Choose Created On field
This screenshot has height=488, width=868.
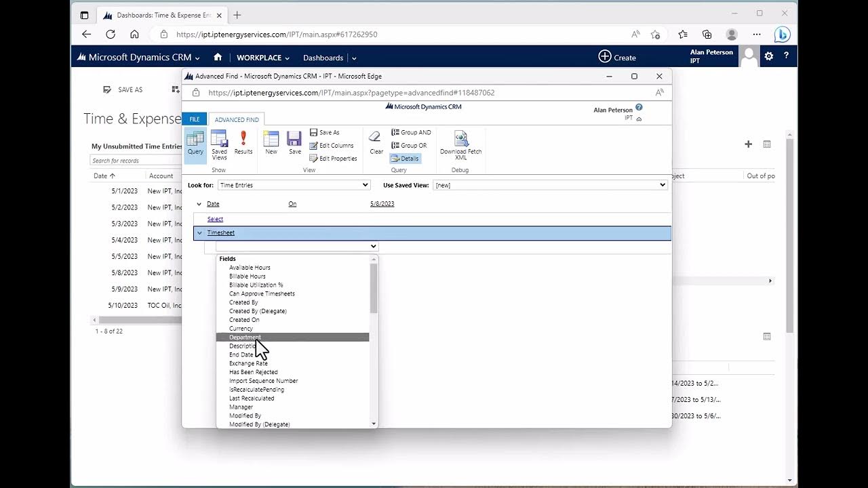click(244, 320)
